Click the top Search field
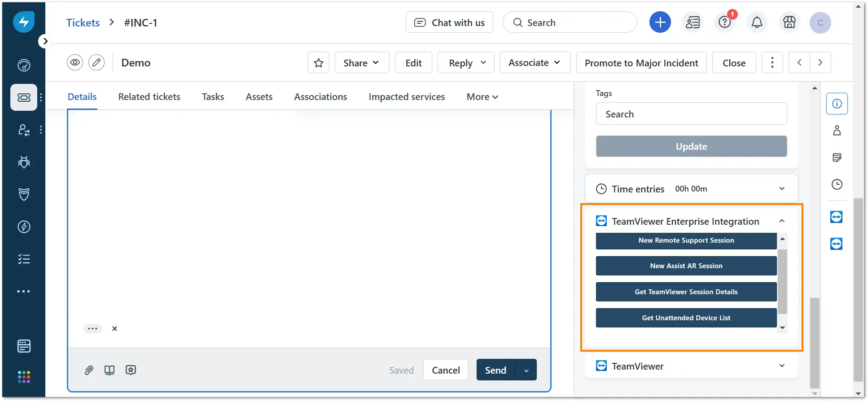Viewport: 868px width, 401px height. [570, 22]
